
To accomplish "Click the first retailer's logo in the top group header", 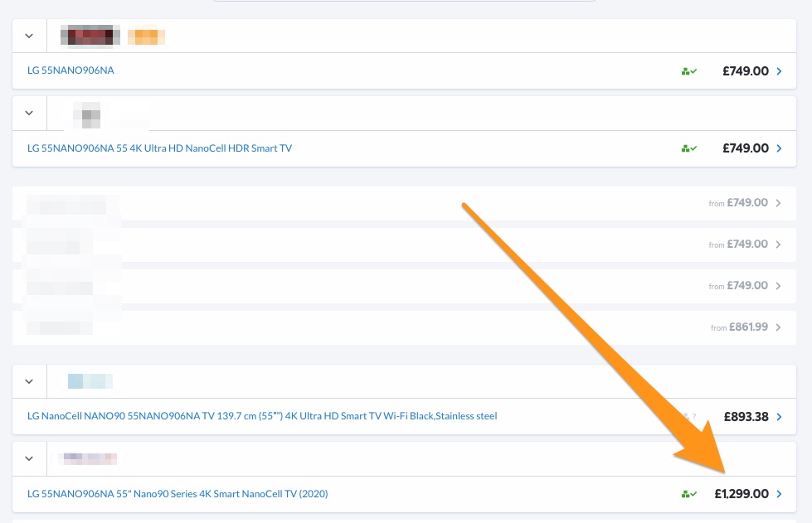I will (90, 36).
